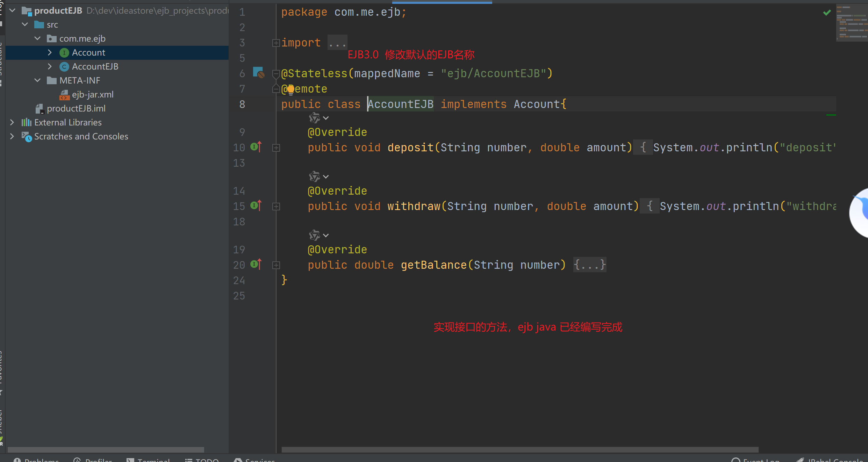The image size is (868, 462).
Task: Select Scratches and Consoles entry
Action: tap(81, 136)
